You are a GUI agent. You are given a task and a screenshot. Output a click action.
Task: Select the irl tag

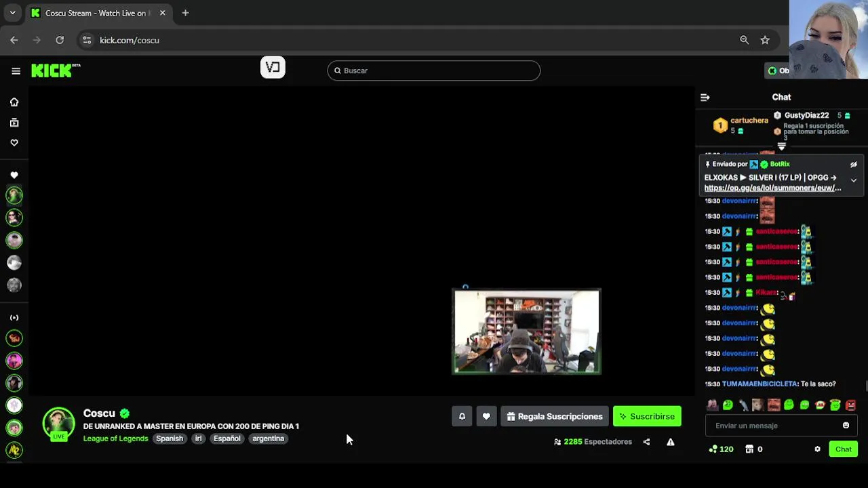(x=199, y=439)
